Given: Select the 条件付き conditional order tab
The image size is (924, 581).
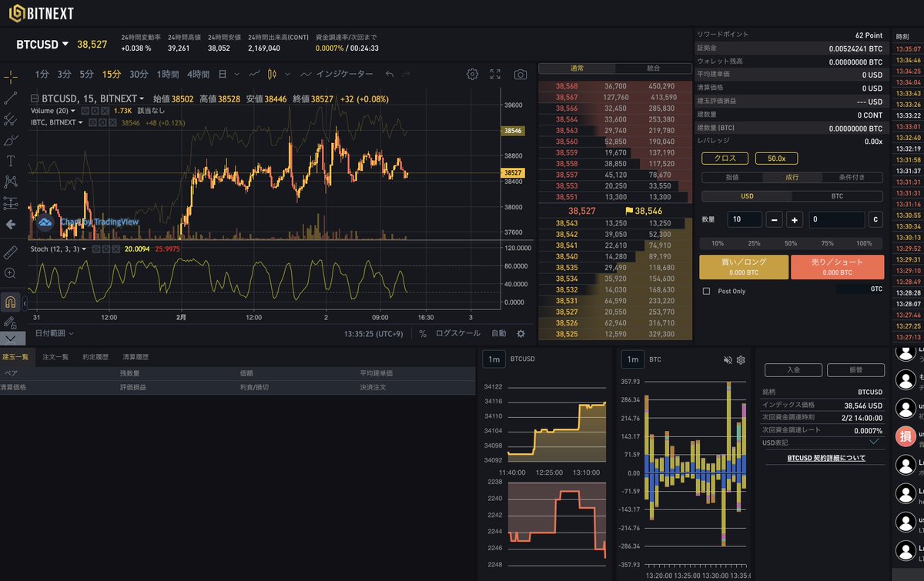Looking at the screenshot, I should point(852,178).
